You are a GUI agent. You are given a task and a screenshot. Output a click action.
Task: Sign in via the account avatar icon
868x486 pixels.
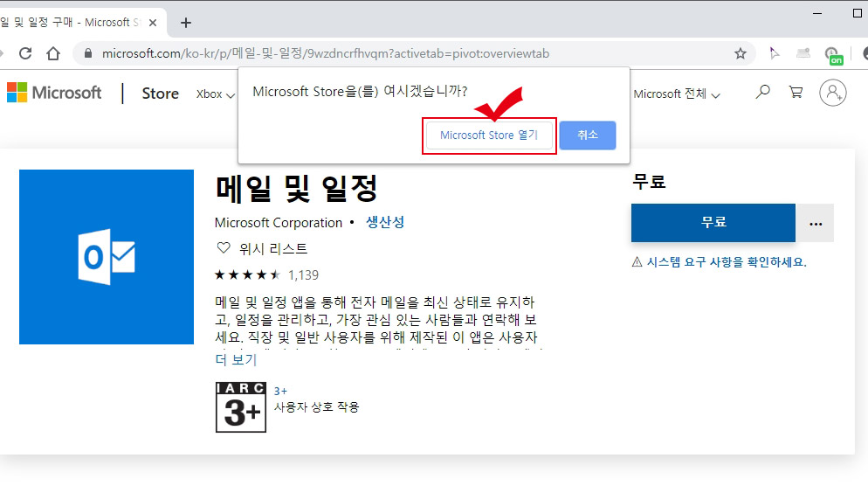(x=832, y=93)
